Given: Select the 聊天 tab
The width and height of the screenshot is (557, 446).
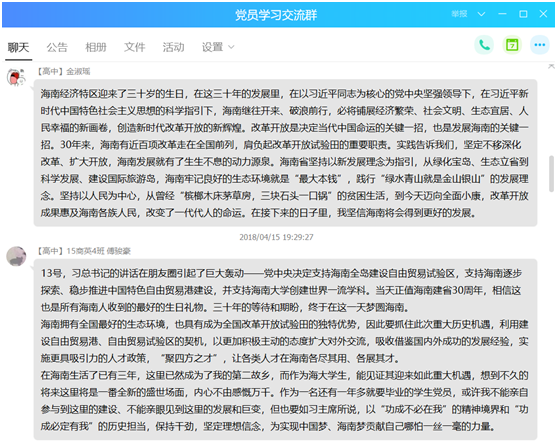Looking at the screenshot, I should pos(18,47).
